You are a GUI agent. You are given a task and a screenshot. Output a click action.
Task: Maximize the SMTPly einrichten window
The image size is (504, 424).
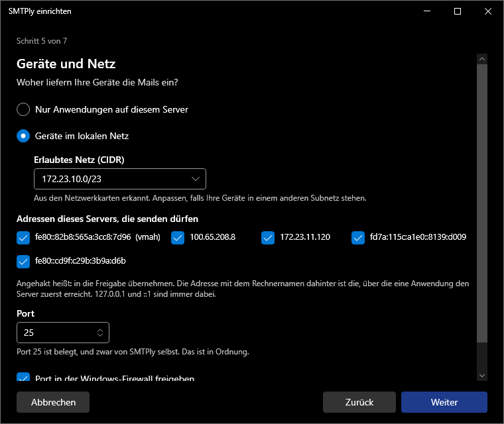(458, 11)
